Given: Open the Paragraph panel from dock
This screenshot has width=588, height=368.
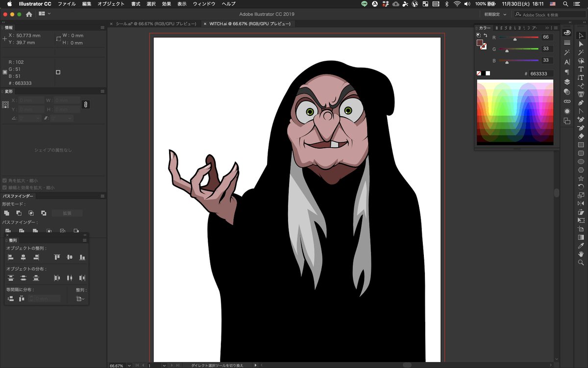Looking at the screenshot, I should [x=567, y=72].
